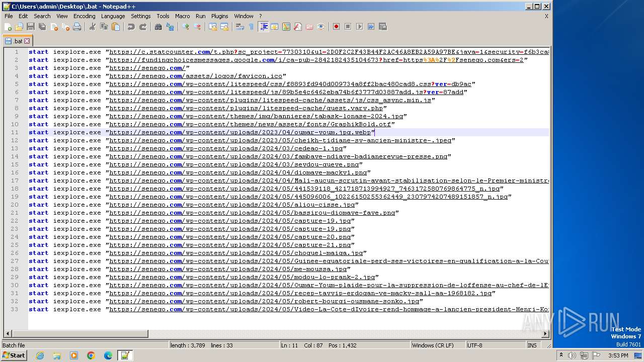Click the horizontal scrollbar right arrow

coord(545,334)
